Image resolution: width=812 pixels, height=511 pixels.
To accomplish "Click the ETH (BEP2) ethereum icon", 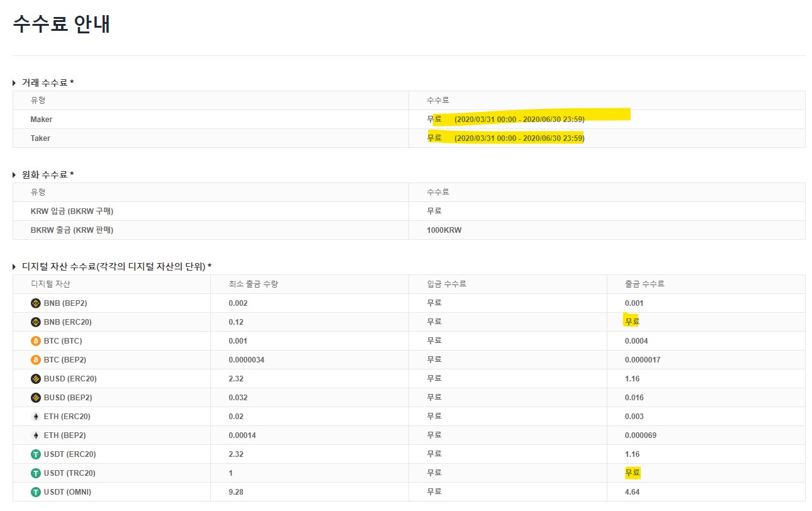I will pyautogui.click(x=36, y=435).
